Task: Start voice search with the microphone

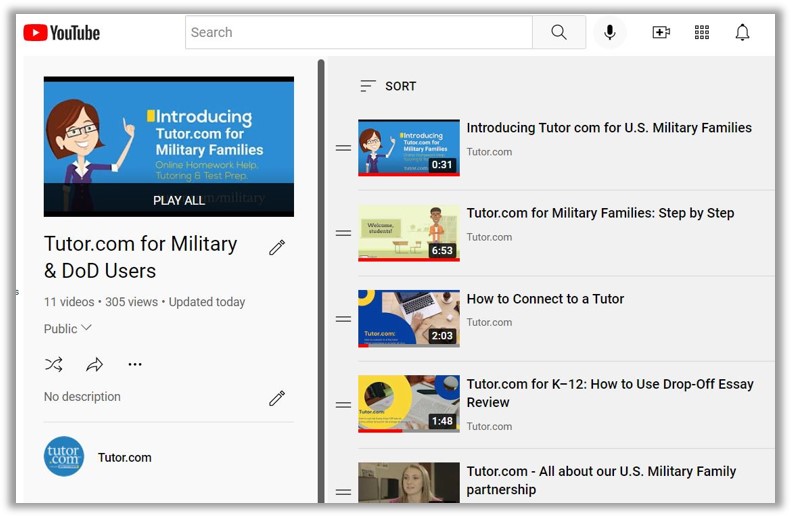Action: click(609, 32)
